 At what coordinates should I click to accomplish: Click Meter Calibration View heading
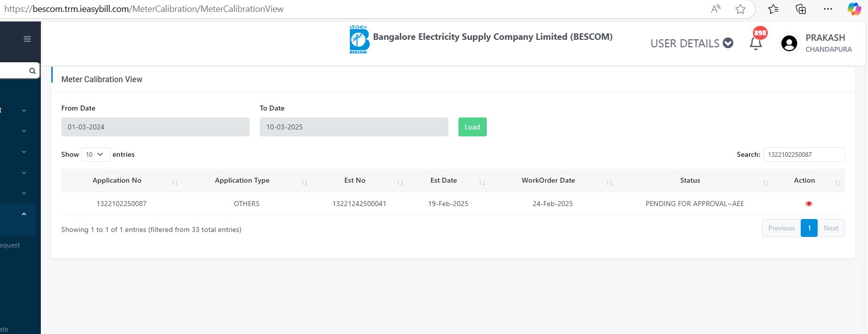pyautogui.click(x=102, y=80)
